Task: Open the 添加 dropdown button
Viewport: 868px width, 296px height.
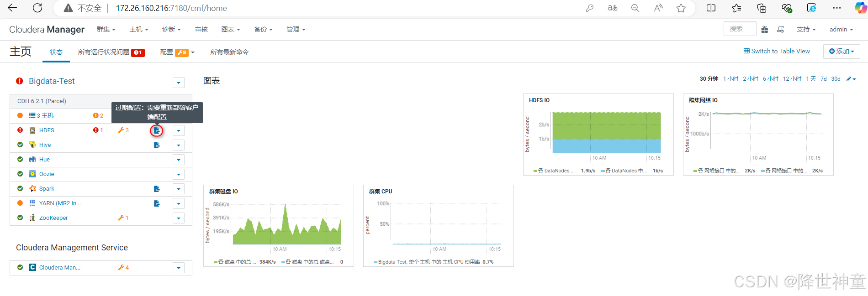Action: [842, 52]
